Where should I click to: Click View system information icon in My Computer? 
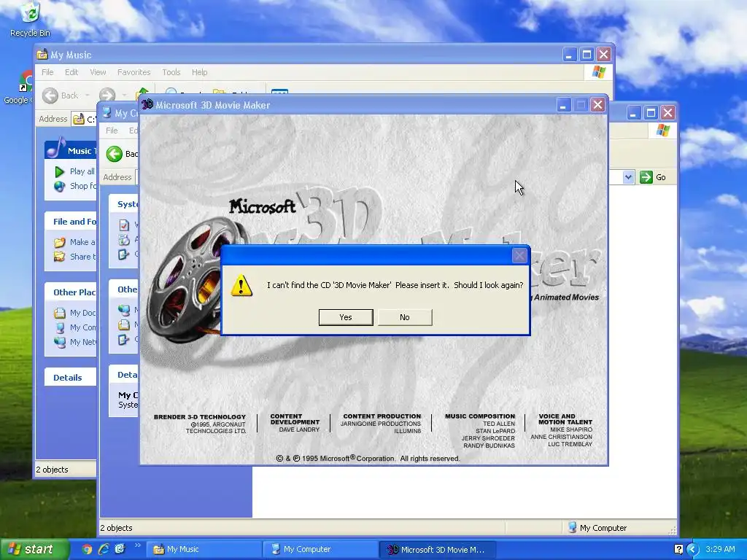coord(124,225)
